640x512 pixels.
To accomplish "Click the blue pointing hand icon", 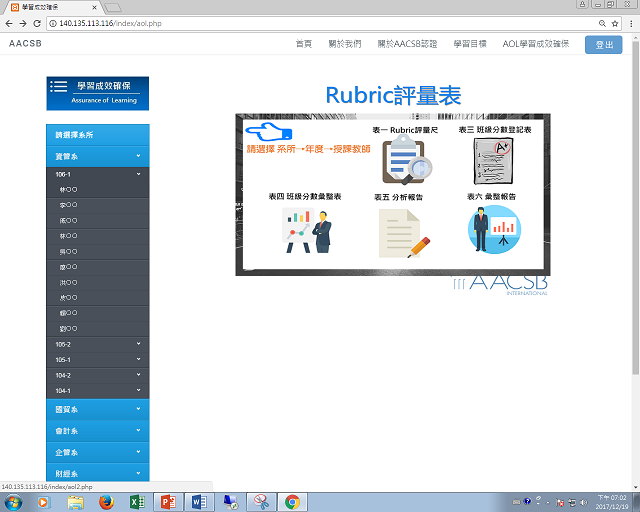I will click(269, 131).
